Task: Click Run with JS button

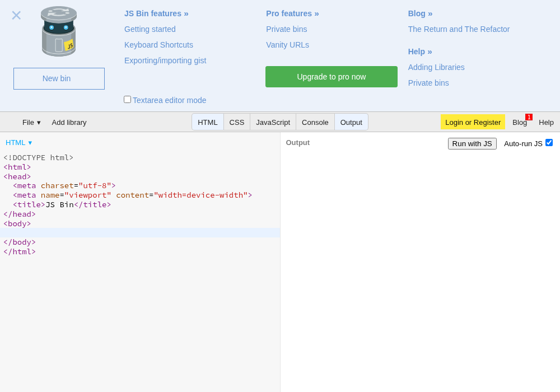Action: coord(472,143)
